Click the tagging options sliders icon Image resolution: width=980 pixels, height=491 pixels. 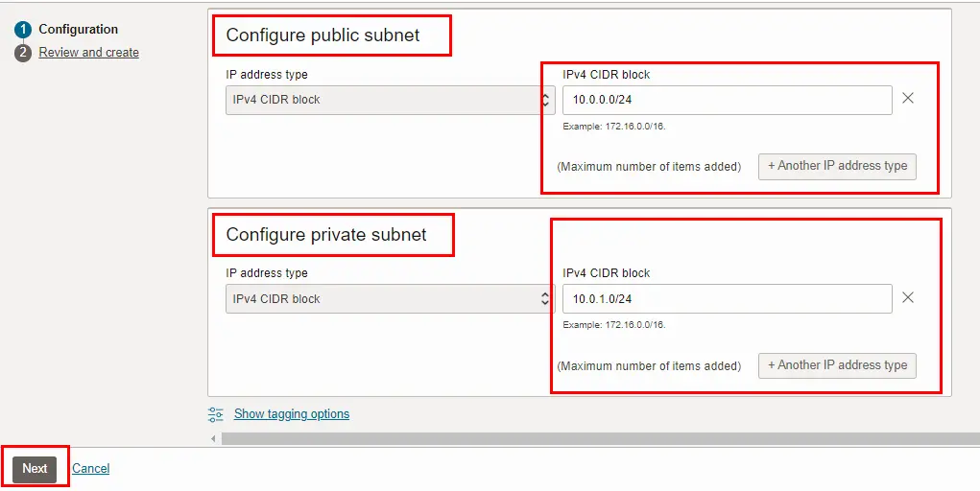pyautogui.click(x=216, y=414)
